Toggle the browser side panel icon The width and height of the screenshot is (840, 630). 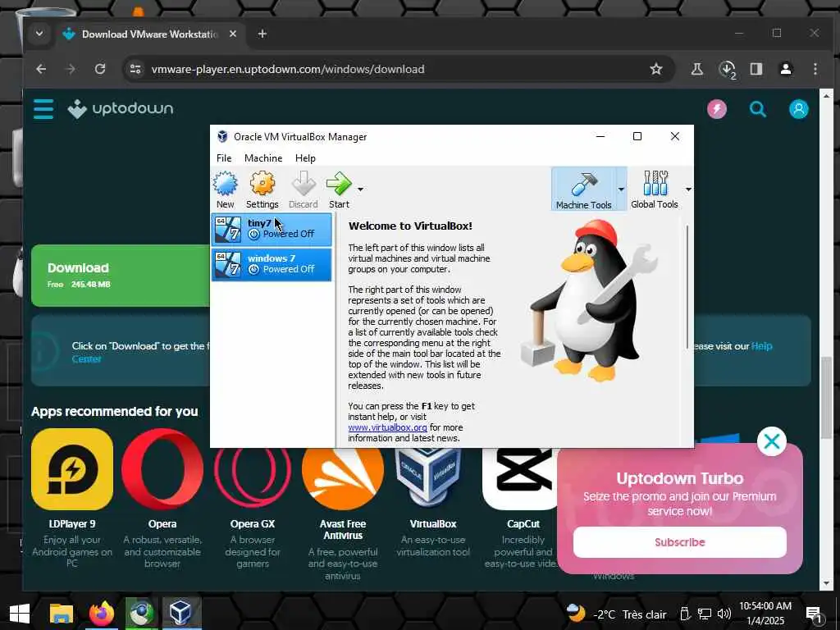click(756, 69)
